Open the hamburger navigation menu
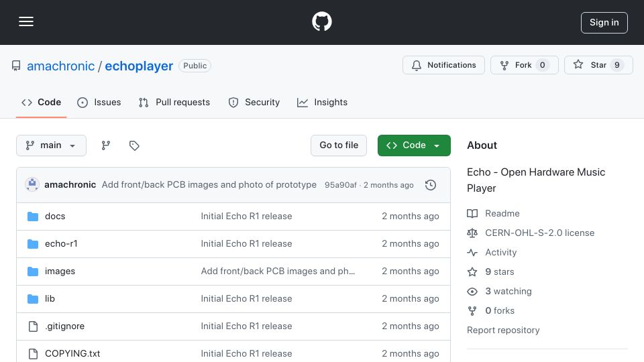The image size is (644, 362). 26,21
